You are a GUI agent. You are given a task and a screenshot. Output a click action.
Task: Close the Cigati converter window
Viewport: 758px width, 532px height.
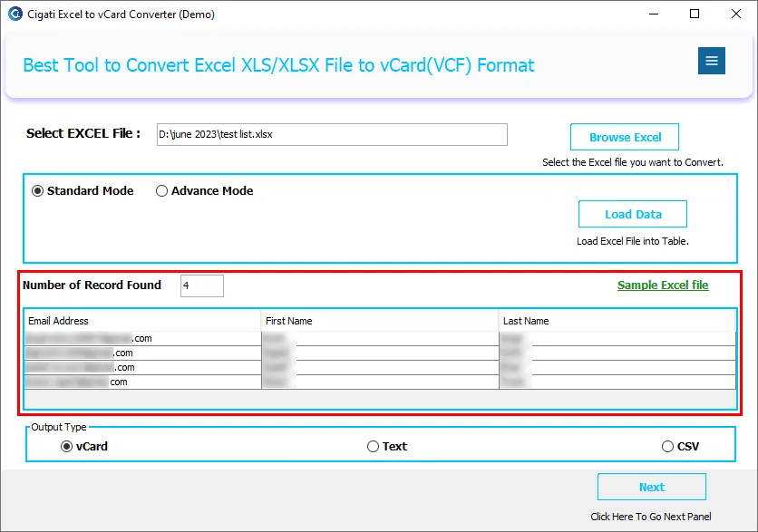click(736, 14)
